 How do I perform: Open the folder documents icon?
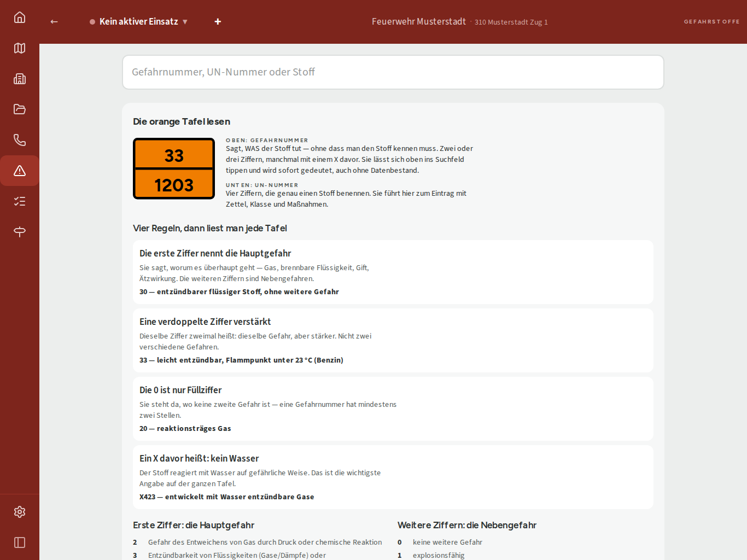point(20,109)
